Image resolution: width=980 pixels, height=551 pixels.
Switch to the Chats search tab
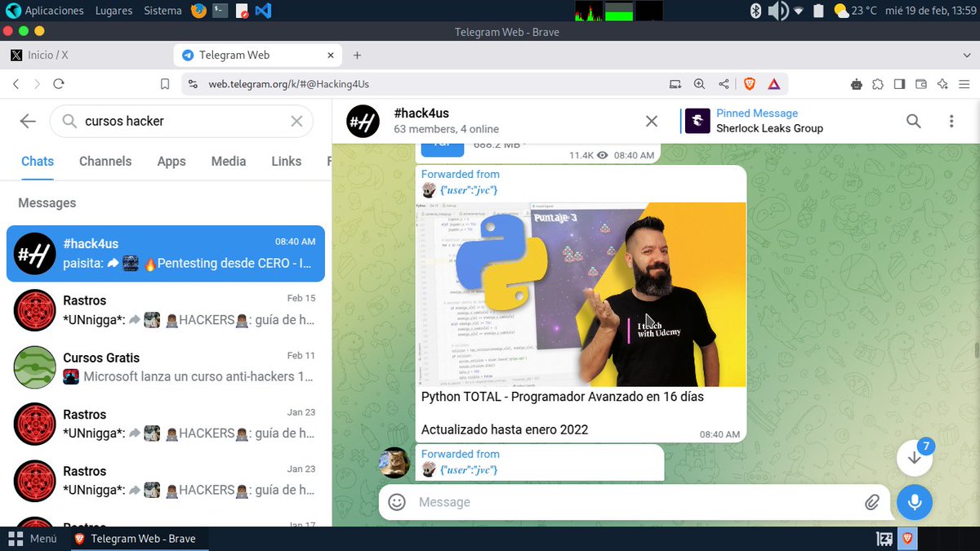point(38,161)
